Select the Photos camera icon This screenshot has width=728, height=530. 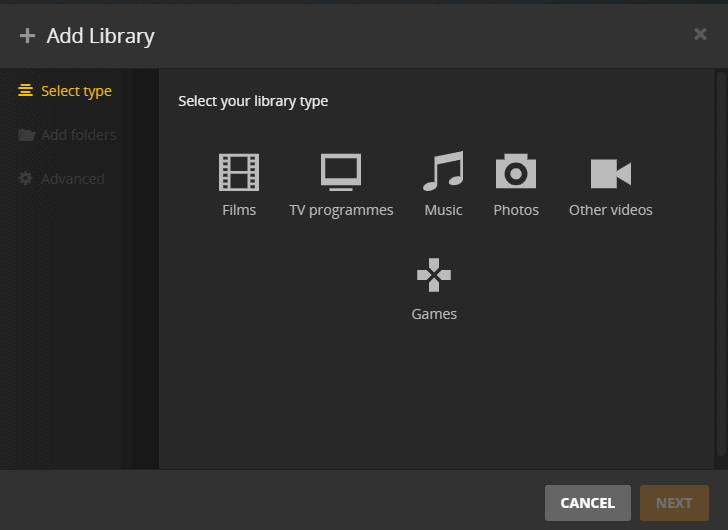(516, 171)
